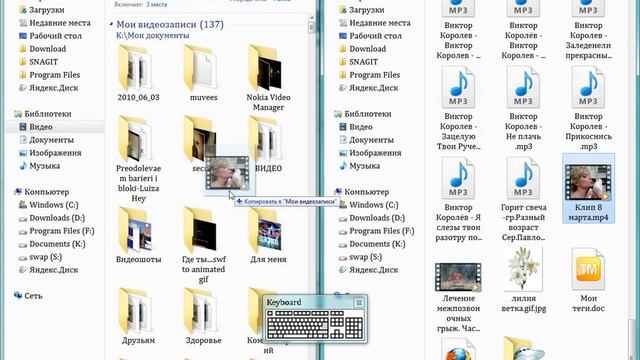Viewport: 640px width, 360px height.
Task: Select 'Виктор Королев - Не плачь.mp3' file
Action: point(523,108)
